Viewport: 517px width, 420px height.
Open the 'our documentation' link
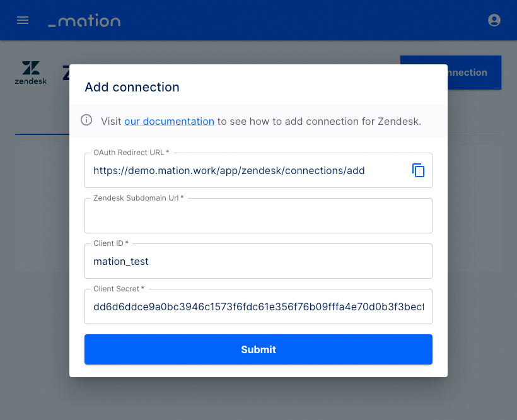coord(169,121)
